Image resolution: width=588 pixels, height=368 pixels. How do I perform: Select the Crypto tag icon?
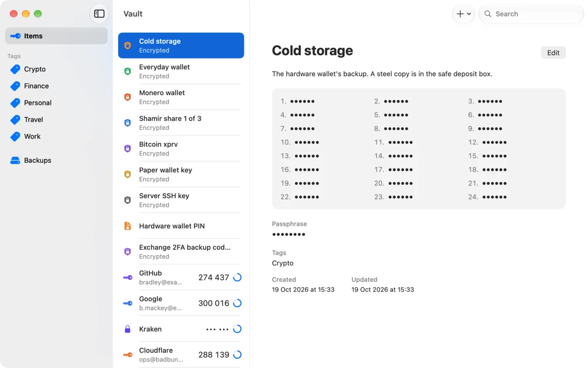click(x=15, y=69)
